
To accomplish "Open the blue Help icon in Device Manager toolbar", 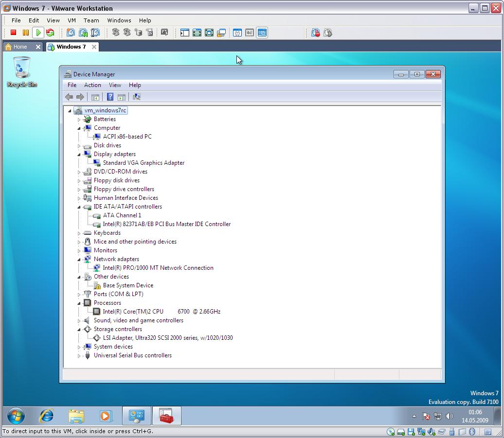I will tap(110, 97).
